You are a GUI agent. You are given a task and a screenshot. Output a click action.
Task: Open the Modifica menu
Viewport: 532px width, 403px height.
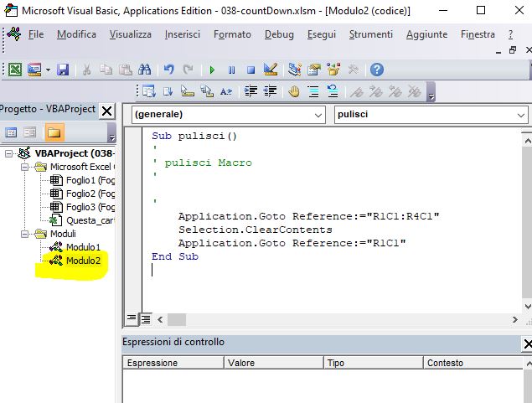click(76, 34)
